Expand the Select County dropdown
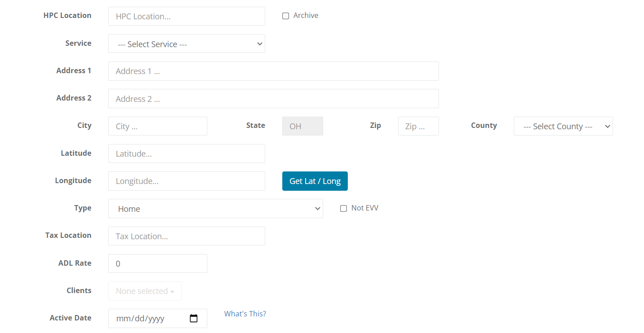The image size is (644, 333). pos(563,127)
